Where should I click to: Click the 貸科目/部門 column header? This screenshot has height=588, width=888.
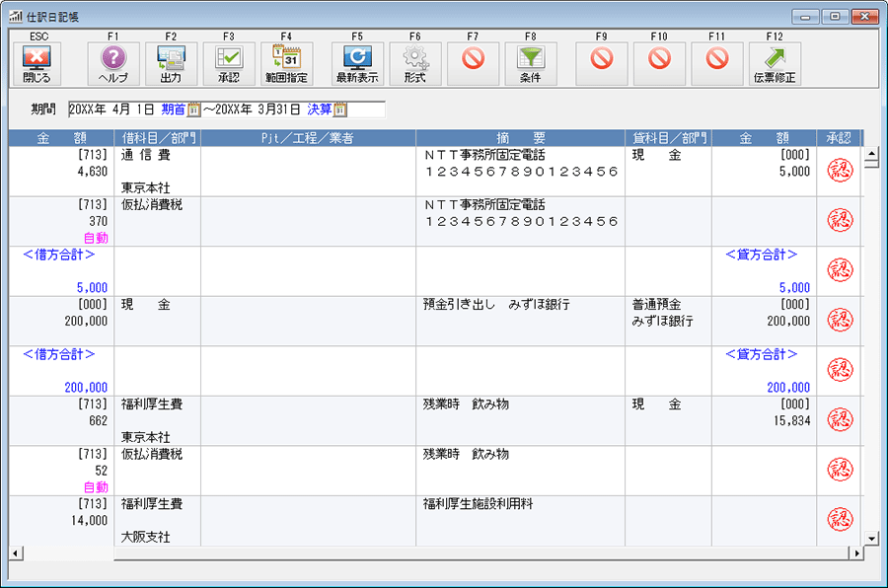(669, 138)
